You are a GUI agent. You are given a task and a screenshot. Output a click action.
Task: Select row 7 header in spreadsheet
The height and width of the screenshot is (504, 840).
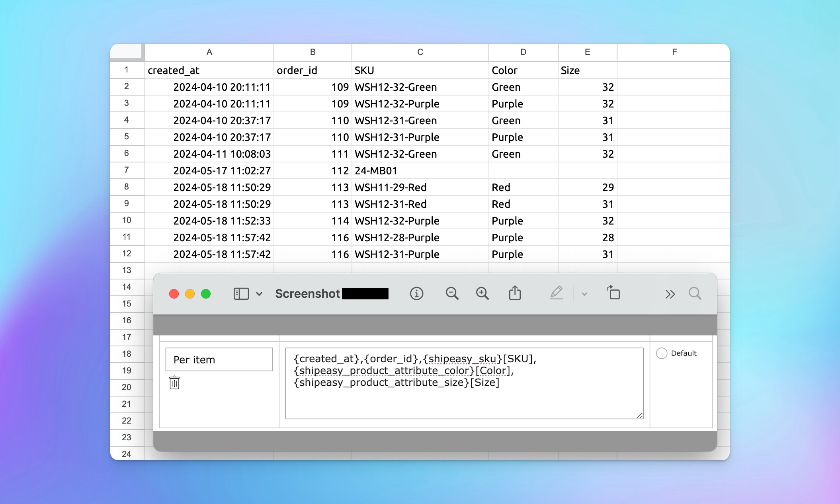[127, 170]
